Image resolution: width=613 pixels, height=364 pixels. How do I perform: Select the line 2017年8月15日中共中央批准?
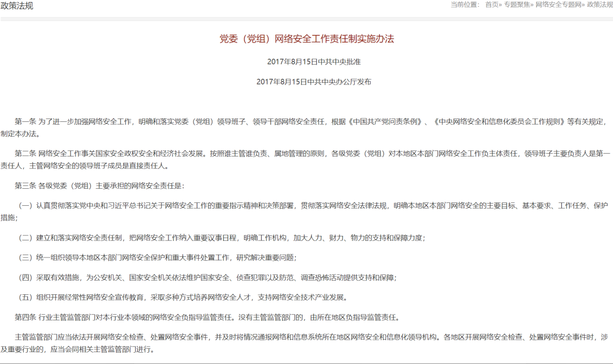pos(314,62)
